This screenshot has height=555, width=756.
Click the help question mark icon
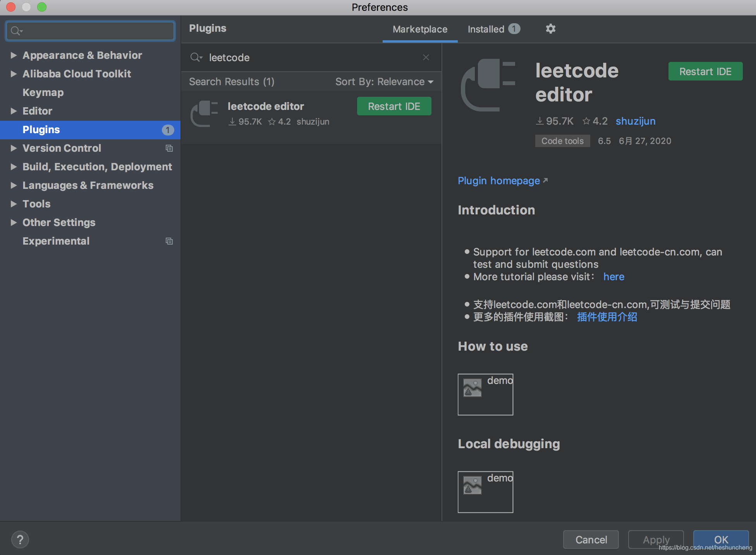(x=20, y=539)
